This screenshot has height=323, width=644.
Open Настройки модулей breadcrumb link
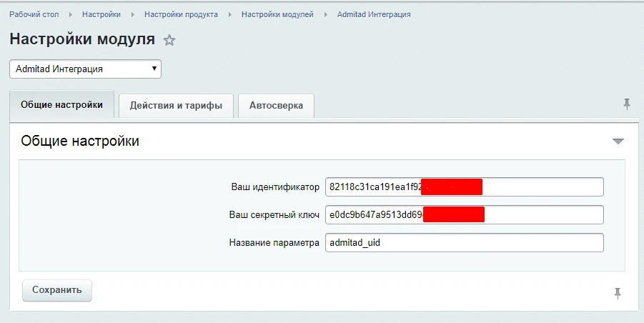pos(277,14)
